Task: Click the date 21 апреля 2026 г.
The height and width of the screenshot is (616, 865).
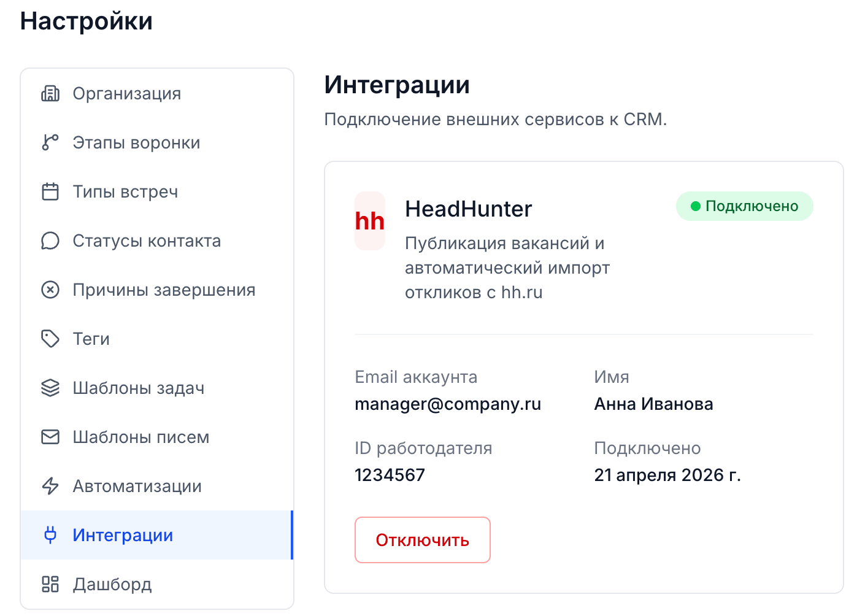Action: click(x=667, y=475)
